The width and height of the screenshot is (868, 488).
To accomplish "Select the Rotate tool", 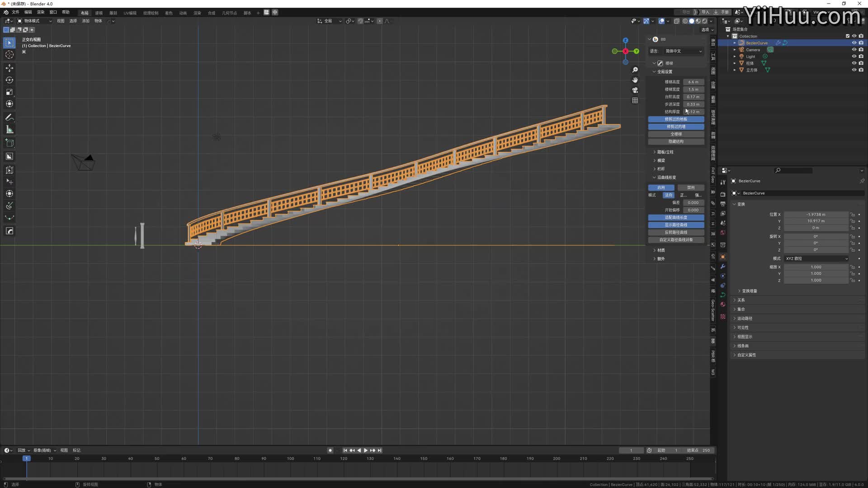I will pos(9,80).
